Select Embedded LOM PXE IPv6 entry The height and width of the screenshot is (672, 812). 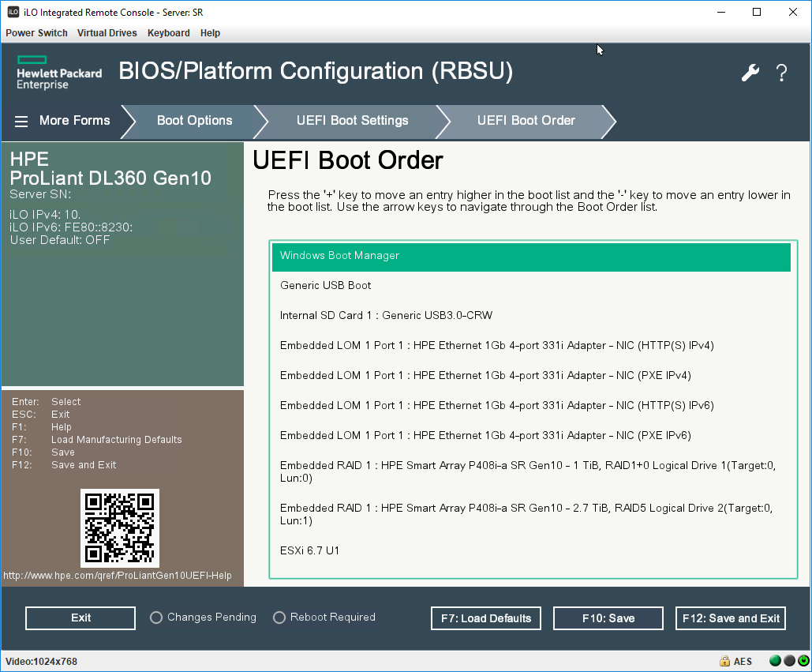tap(531, 436)
